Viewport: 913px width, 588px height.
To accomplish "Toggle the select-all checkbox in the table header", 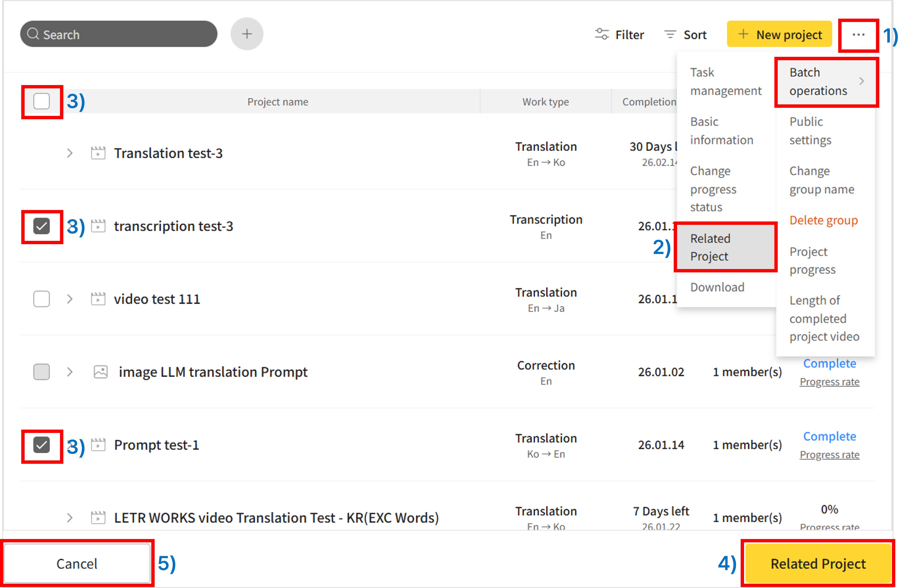I will (x=42, y=102).
